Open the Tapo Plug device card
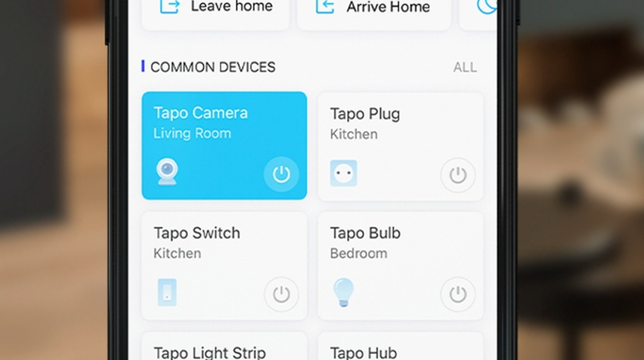This screenshot has width=644, height=360. tap(401, 147)
